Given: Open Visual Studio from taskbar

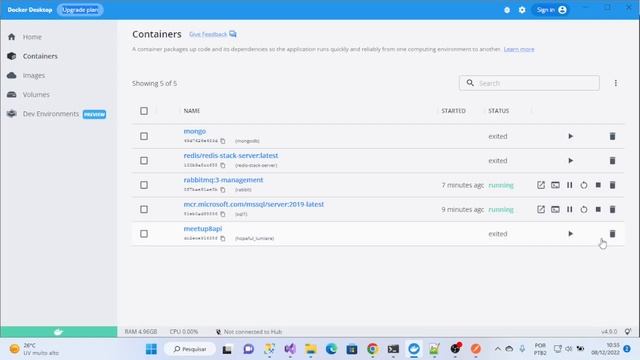Looking at the screenshot, I should click(x=290, y=349).
